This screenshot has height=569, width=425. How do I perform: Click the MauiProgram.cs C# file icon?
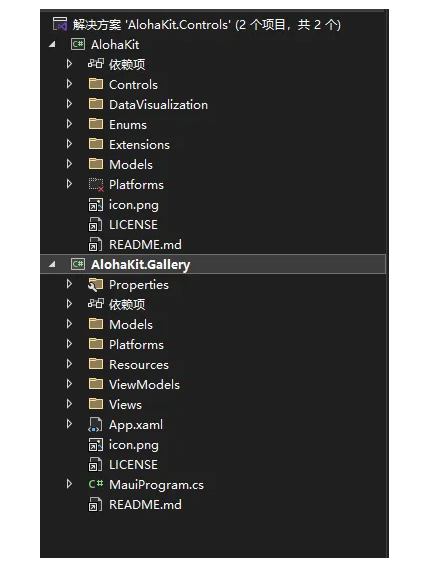(x=96, y=484)
